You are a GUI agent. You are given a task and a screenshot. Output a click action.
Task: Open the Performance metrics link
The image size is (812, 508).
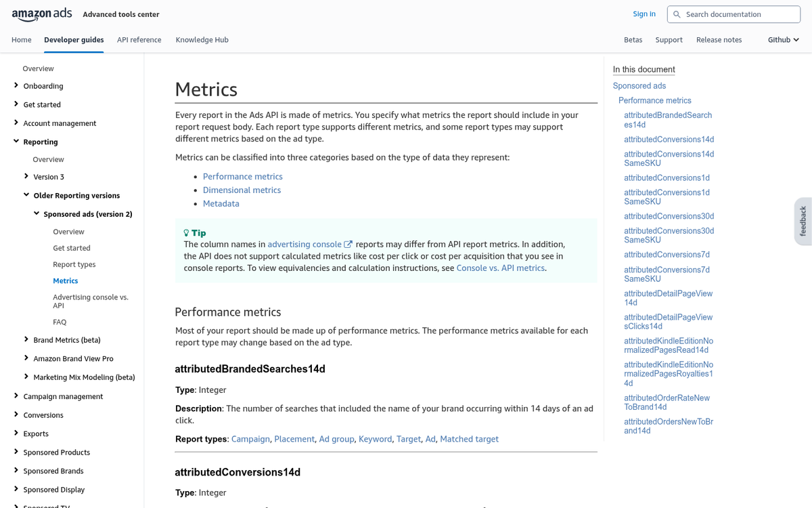point(242,176)
